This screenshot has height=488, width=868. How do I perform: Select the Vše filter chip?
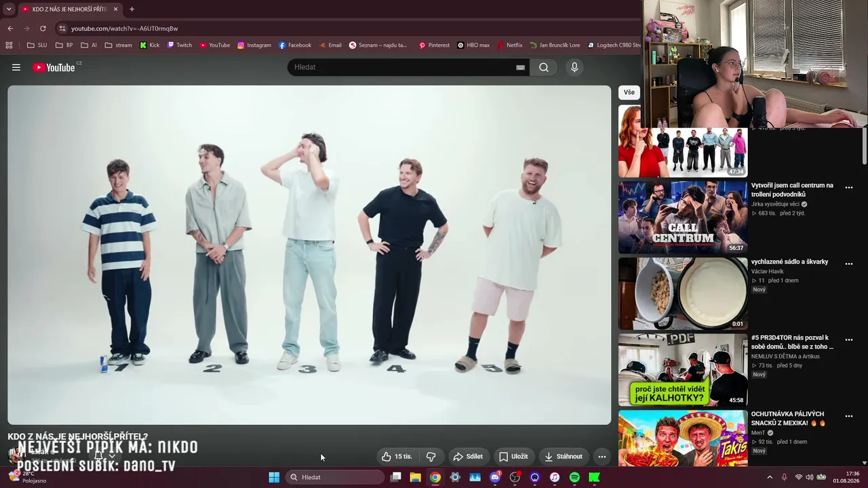coord(629,92)
